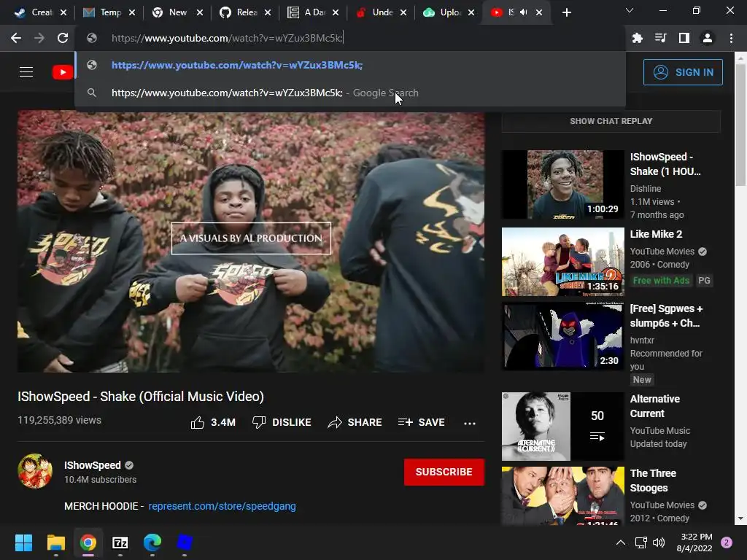This screenshot has height=560, width=747.
Task: Close the GitHub 'Relea' tab
Action: click(x=268, y=12)
